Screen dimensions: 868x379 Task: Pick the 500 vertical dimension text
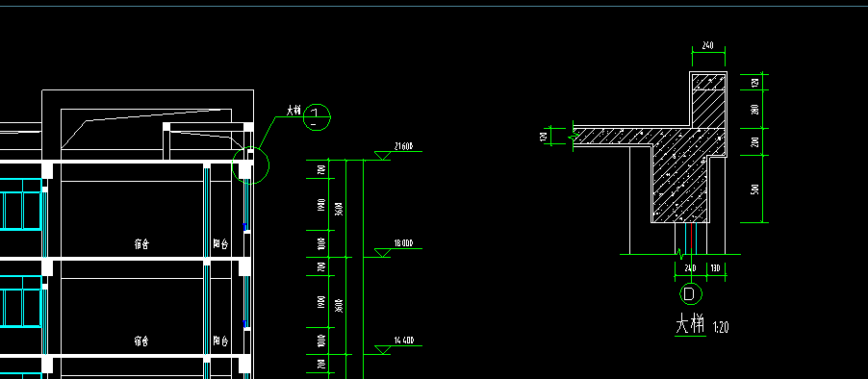click(754, 189)
